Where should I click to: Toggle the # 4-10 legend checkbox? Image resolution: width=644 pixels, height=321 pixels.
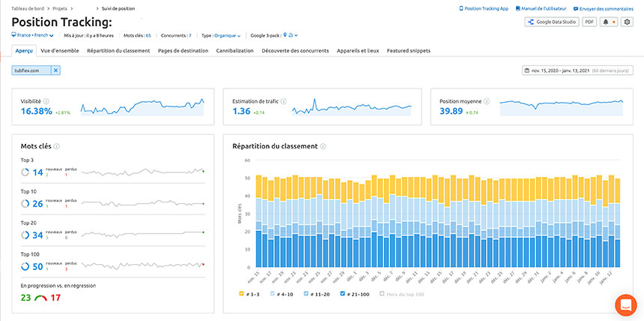[273, 293]
